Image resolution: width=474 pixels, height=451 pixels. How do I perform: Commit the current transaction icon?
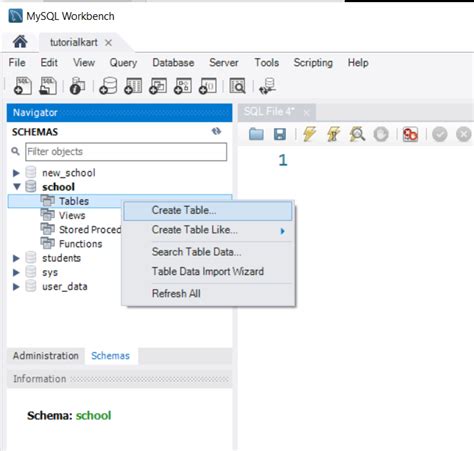tap(440, 135)
